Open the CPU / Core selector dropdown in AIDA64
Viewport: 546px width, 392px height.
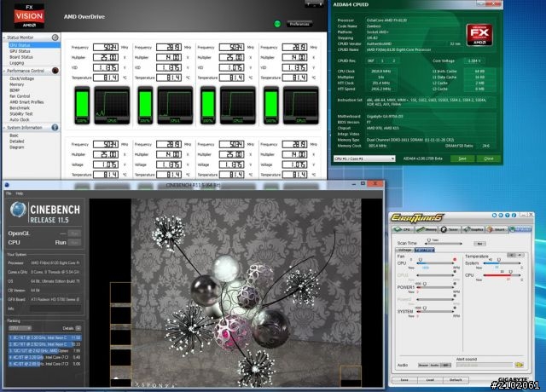364,159
